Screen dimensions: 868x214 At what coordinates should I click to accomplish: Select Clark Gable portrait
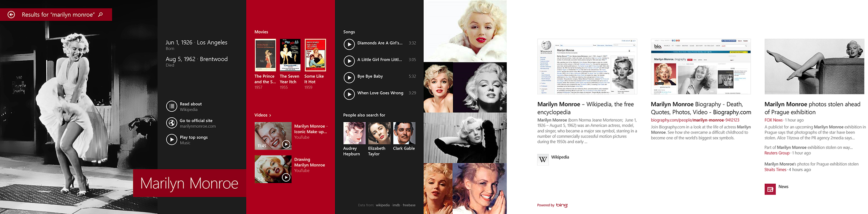pyautogui.click(x=404, y=133)
